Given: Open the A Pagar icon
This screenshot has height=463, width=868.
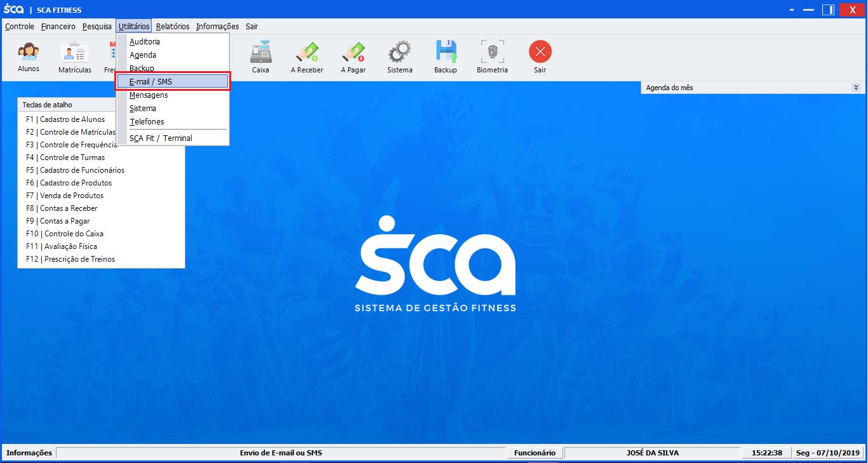Looking at the screenshot, I should point(353,57).
